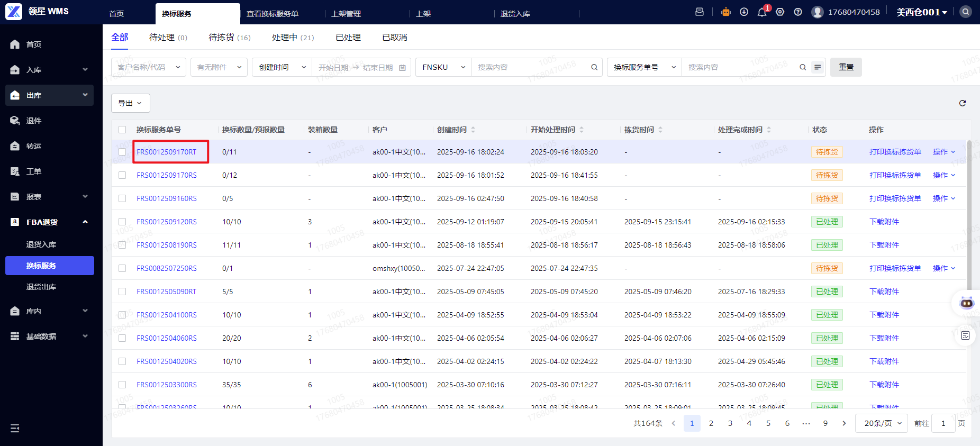
Task: Open the help question mark icon
Action: pyautogui.click(x=798, y=12)
